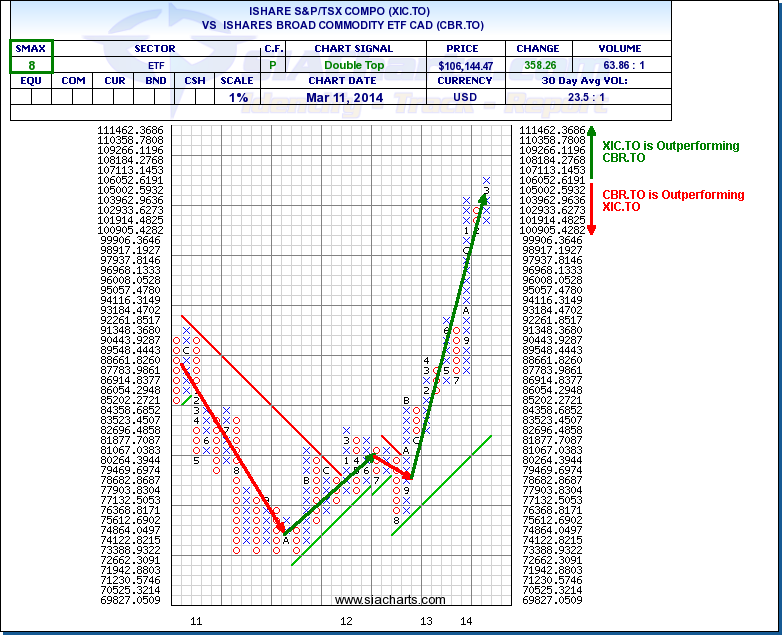Open the 1% scale value
Image resolution: width=782 pixels, height=635 pixels.
click(237, 97)
